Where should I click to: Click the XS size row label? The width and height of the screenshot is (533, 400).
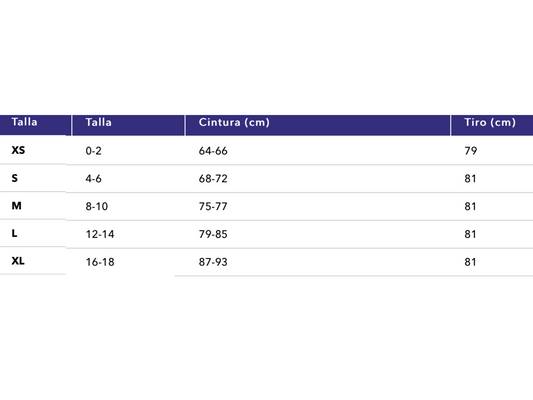18,150
